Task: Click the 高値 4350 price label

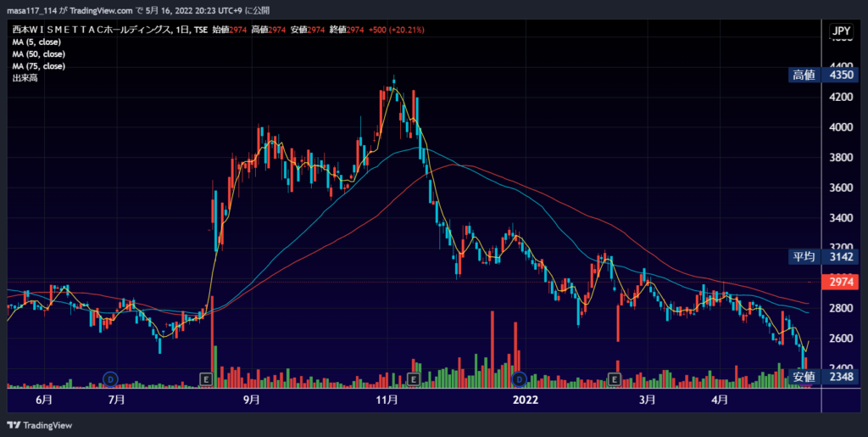Action: [824, 76]
